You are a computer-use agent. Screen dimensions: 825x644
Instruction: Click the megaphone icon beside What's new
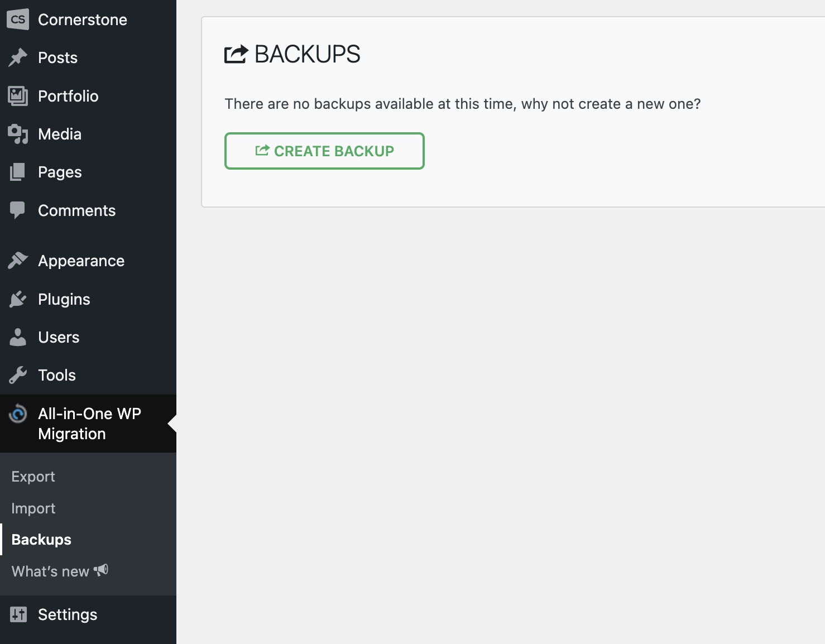[101, 570]
